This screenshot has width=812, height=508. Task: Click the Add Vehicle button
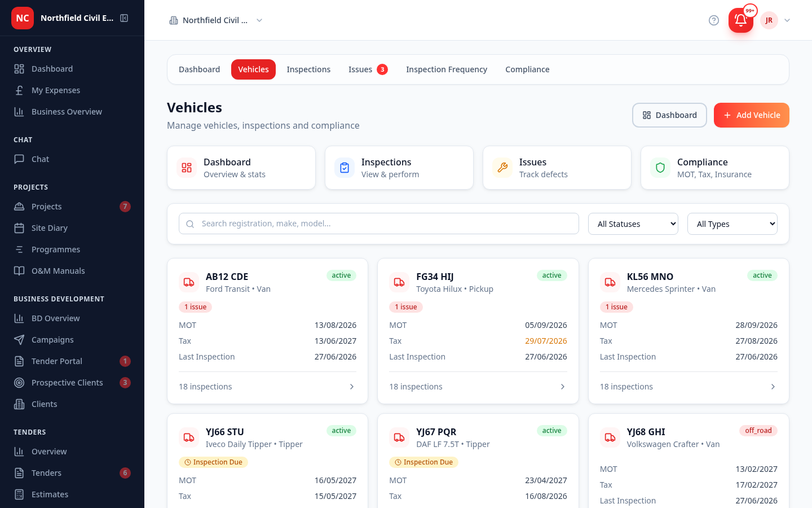click(x=752, y=115)
